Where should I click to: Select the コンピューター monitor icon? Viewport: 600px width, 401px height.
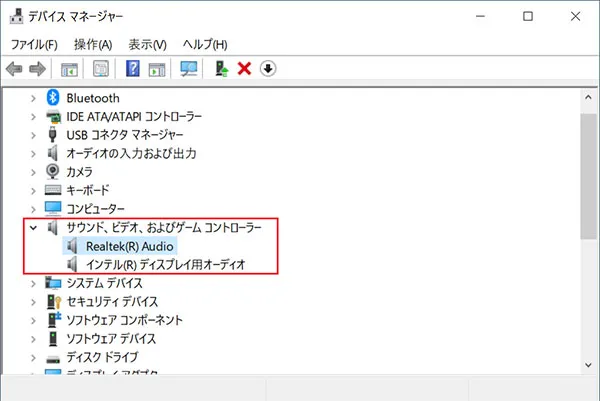coord(53,209)
